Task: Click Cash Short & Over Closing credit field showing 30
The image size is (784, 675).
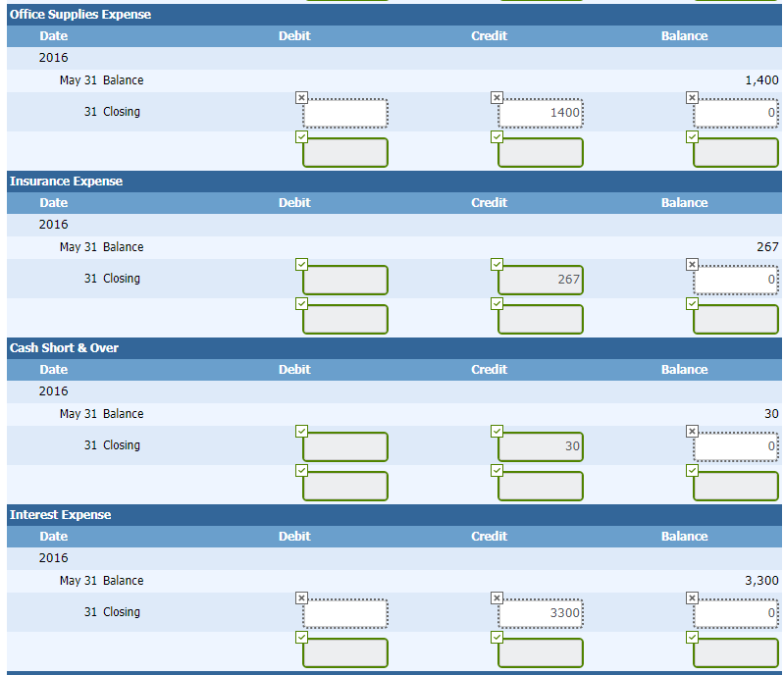Action: point(541,446)
